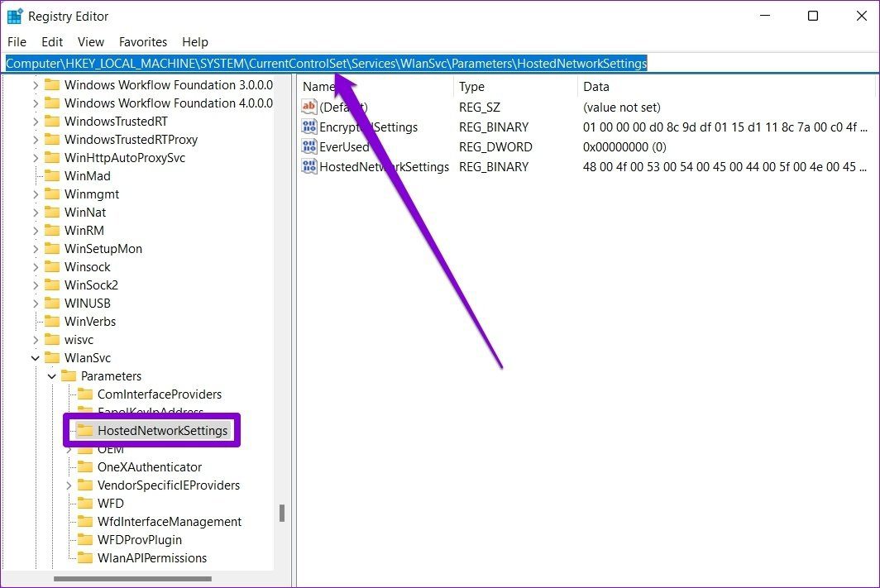
Task: Click the folder icon for WinVerbs
Action: click(52, 322)
